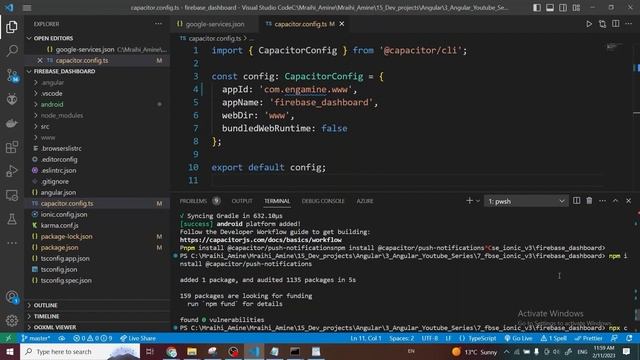Close the capacitor.config.ts tab
Image resolution: width=640 pixels, height=360 pixels.
tap(342, 24)
